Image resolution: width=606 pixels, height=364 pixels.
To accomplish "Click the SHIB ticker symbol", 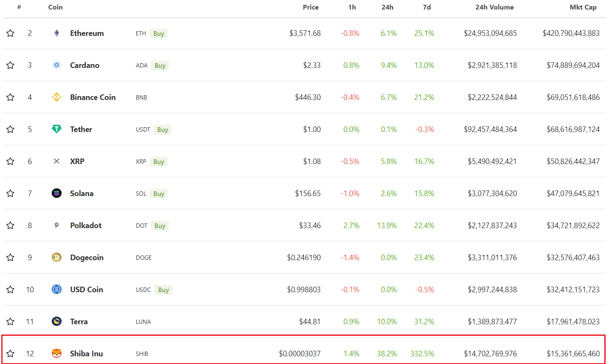I will [x=142, y=354].
